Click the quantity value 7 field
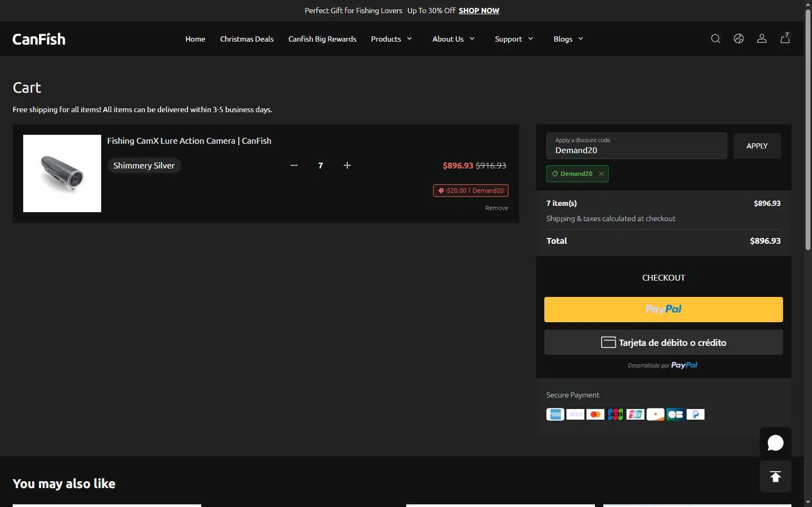The image size is (812, 507). pos(320,165)
